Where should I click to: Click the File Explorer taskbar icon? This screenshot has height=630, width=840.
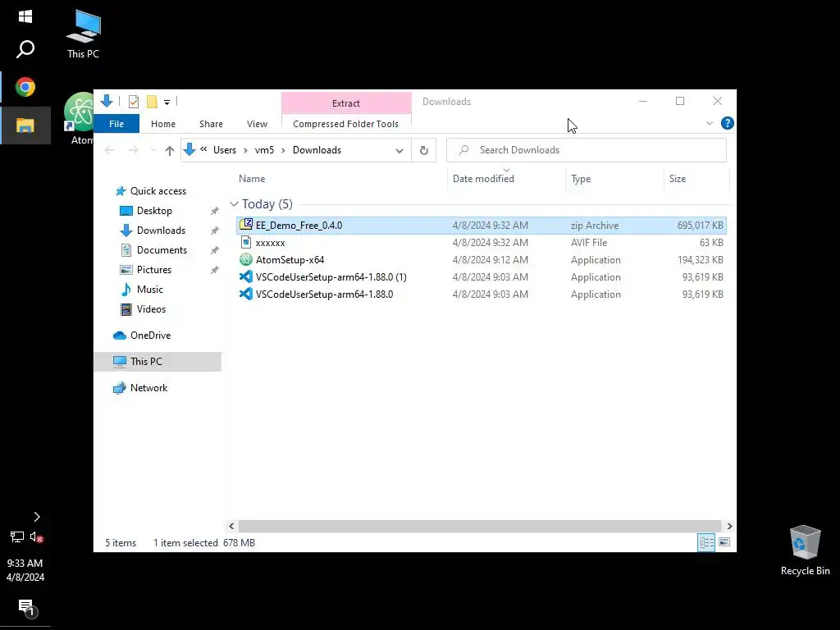tap(25, 126)
